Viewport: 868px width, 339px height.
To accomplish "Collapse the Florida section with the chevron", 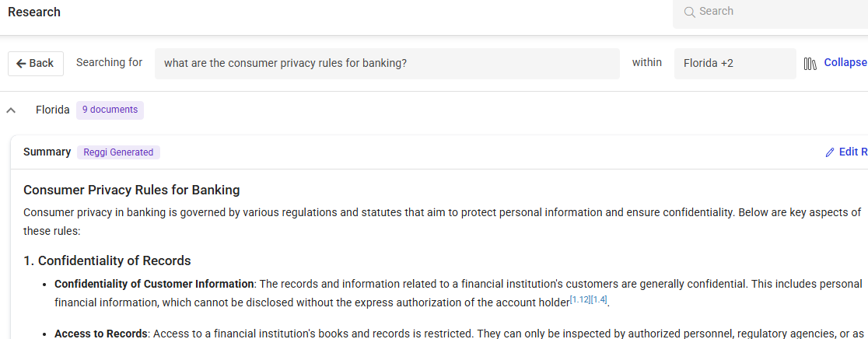I will pos(11,110).
